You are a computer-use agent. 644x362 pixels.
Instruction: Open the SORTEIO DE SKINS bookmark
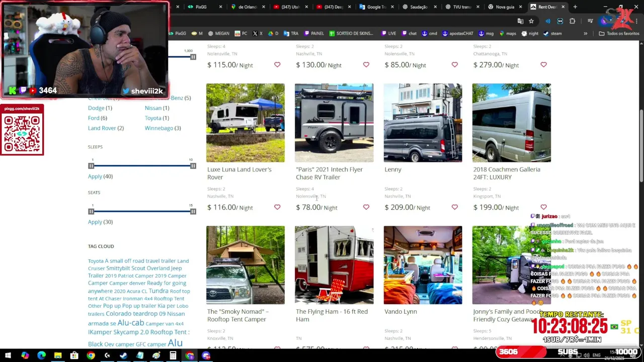(x=351, y=33)
